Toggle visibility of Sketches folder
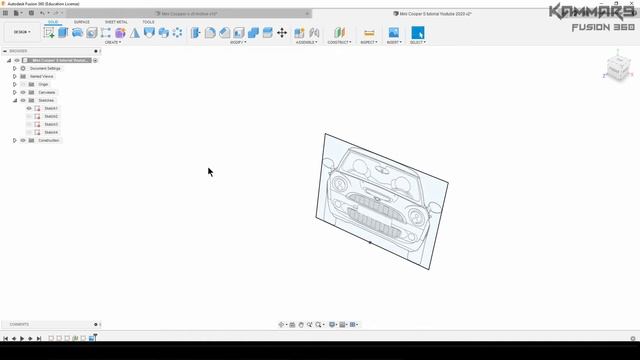Image resolution: width=640 pixels, height=360 pixels. pyautogui.click(x=23, y=100)
